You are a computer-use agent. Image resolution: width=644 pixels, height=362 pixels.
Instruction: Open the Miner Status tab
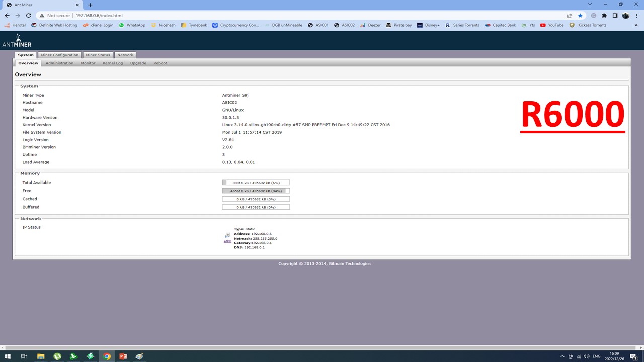[98, 55]
